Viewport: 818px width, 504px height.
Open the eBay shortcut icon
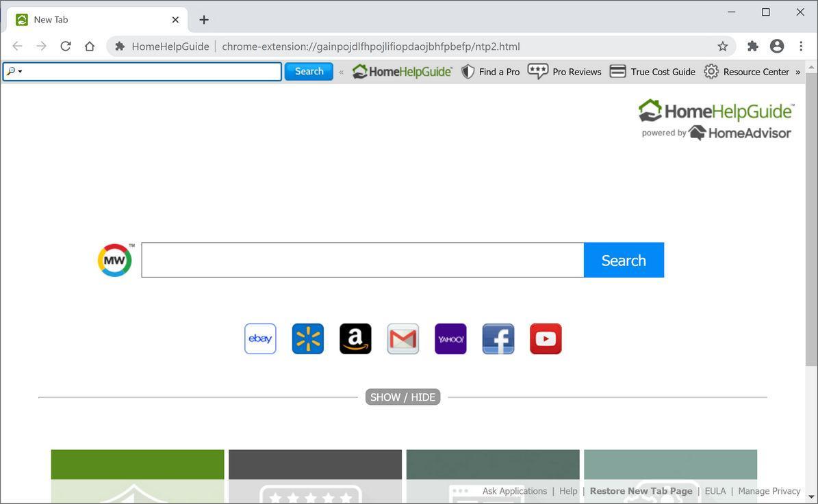pyautogui.click(x=260, y=339)
